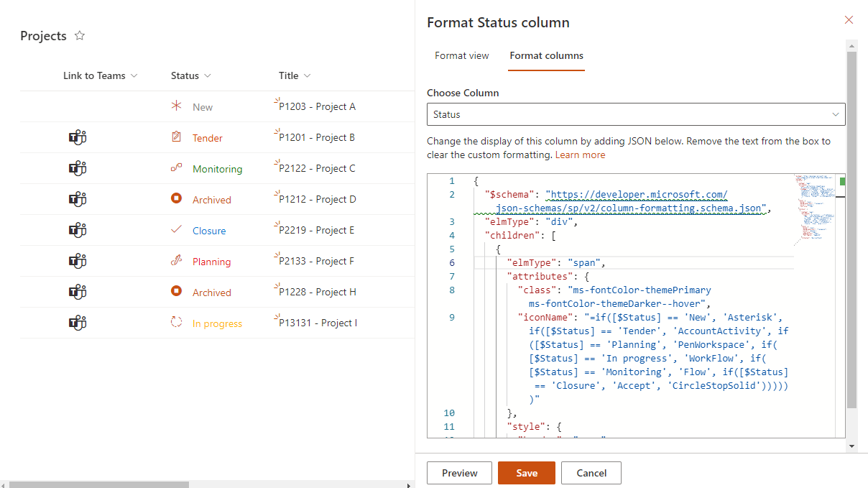This screenshot has width=868, height=488.
Task: Open Link to Teams column menu
Action: (x=100, y=75)
